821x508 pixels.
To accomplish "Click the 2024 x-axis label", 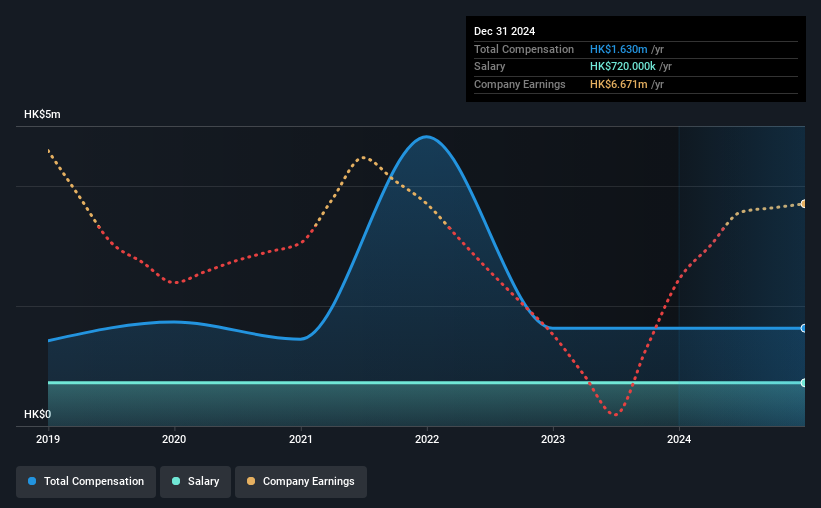I will tap(679, 439).
